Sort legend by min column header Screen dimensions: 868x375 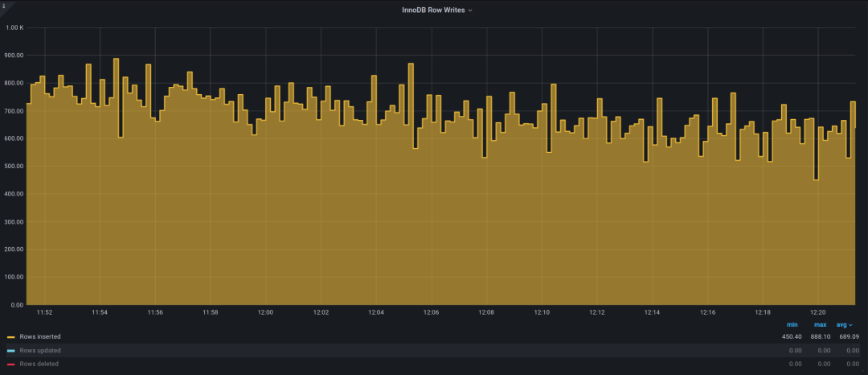pos(792,324)
